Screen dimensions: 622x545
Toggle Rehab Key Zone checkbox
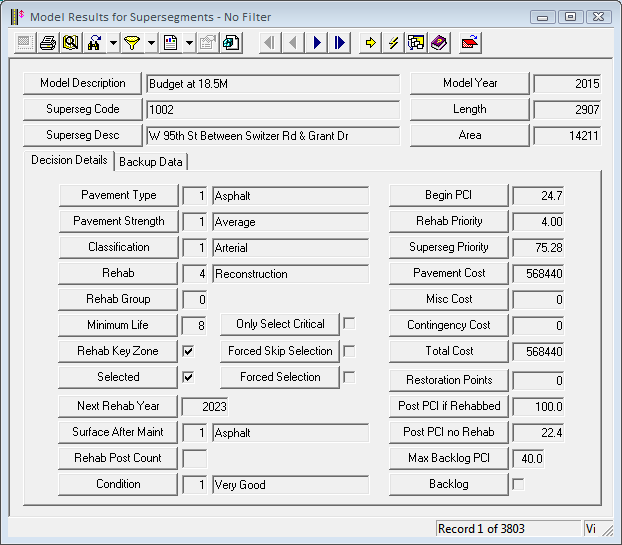tap(188, 351)
